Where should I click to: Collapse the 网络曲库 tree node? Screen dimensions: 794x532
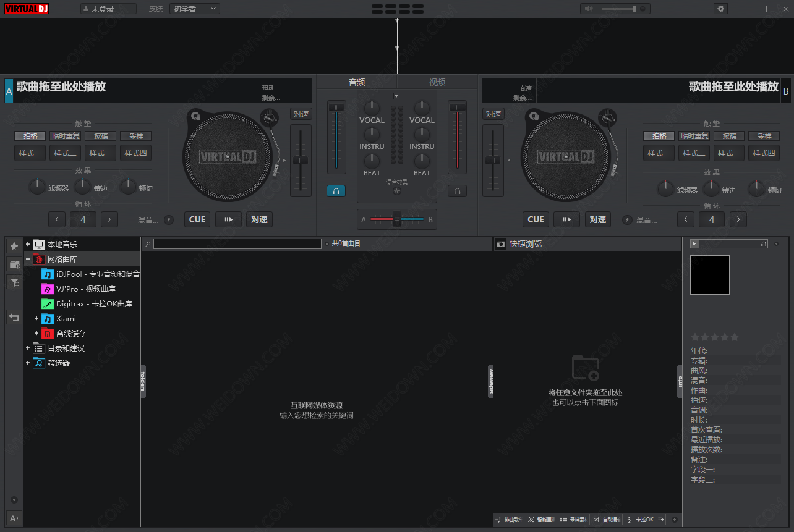pyautogui.click(x=28, y=259)
